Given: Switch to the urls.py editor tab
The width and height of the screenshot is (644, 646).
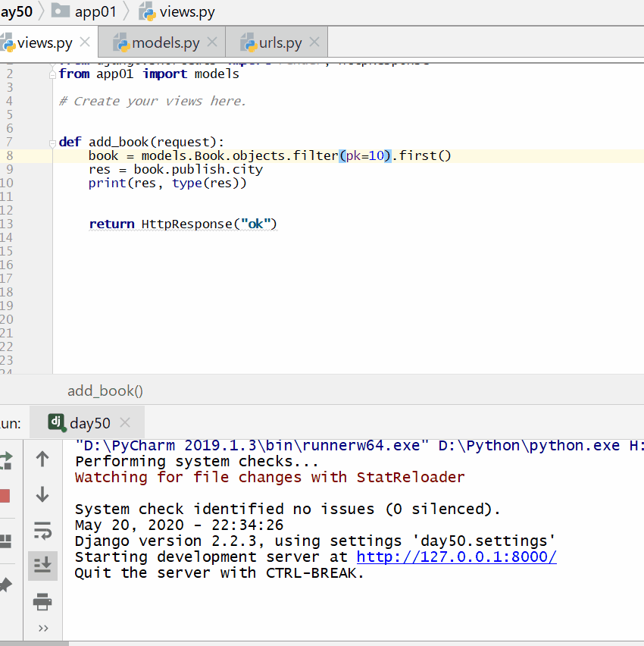Looking at the screenshot, I should pyautogui.click(x=280, y=42).
